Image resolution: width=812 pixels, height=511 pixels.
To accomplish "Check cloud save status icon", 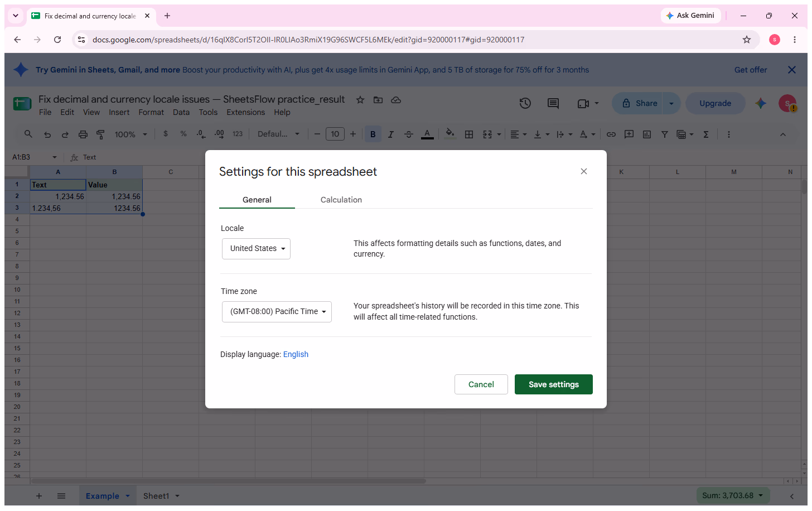I will [x=396, y=100].
